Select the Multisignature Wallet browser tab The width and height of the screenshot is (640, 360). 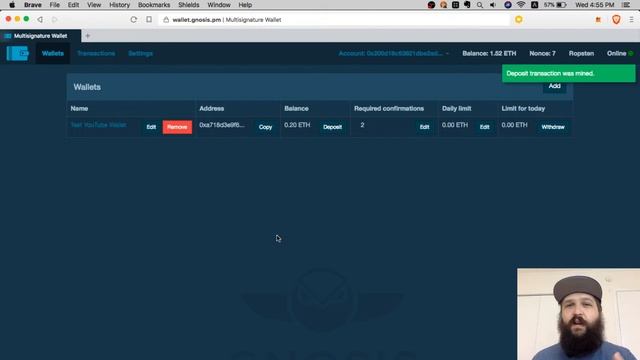click(x=40, y=36)
